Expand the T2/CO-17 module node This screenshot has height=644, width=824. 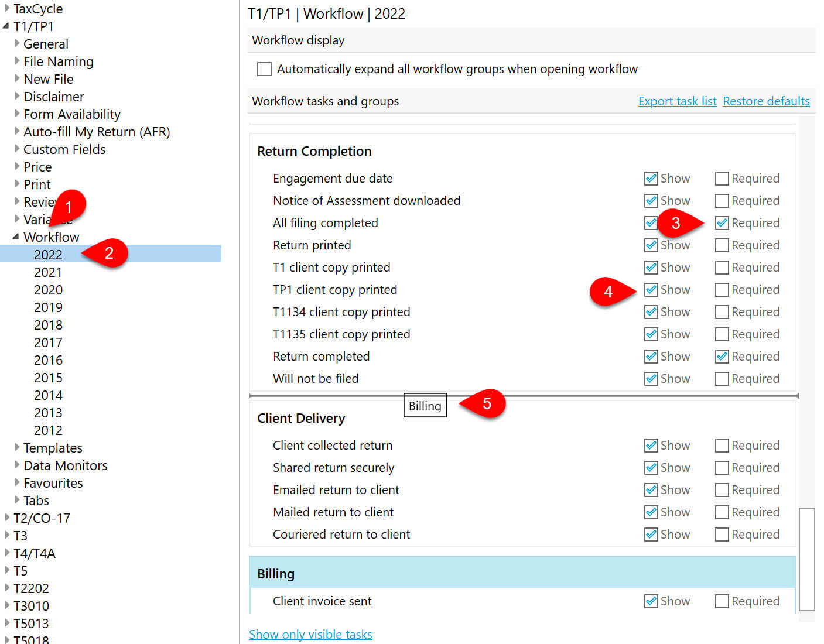(x=6, y=518)
